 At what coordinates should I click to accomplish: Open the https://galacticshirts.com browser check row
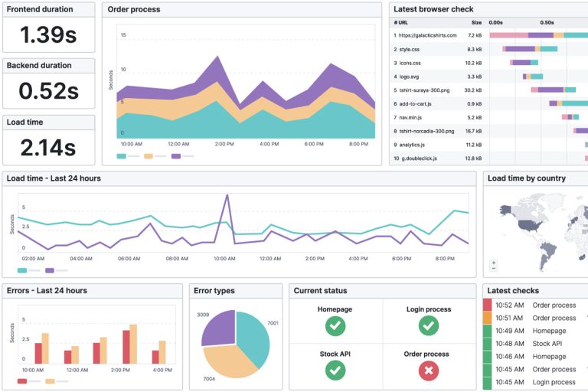[429, 35]
